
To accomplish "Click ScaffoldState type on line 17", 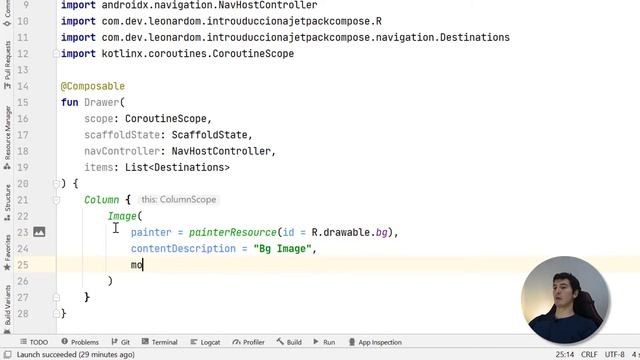I will tap(209, 135).
